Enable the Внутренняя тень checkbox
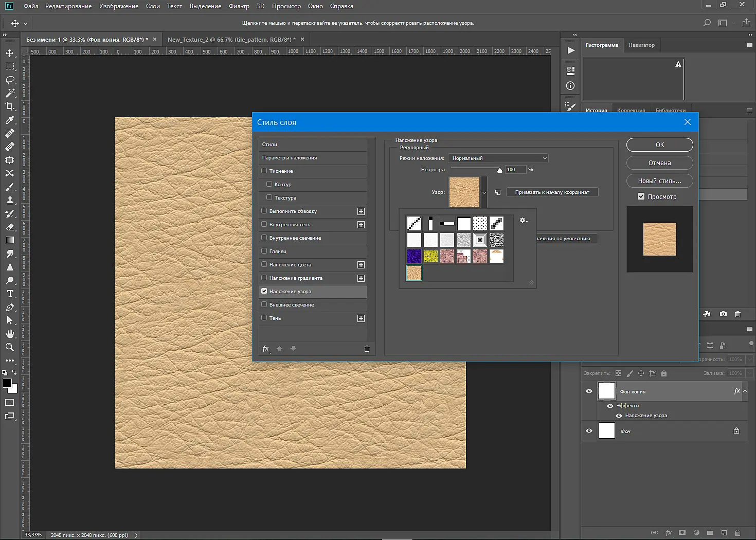 (264, 224)
